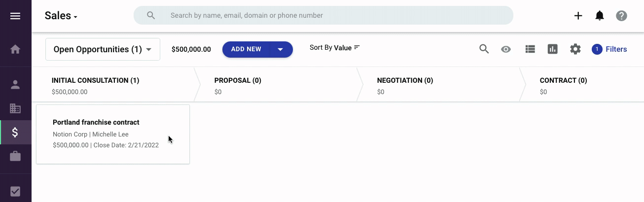Click the magnifier search opportunities icon

coord(484,49)
